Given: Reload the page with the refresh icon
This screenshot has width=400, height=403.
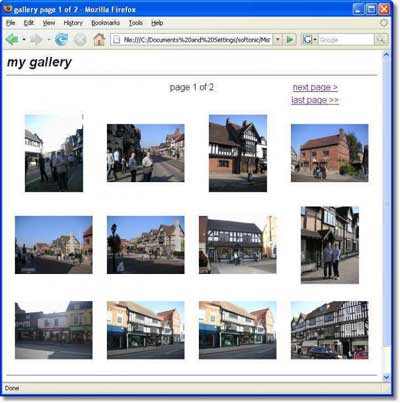Looking at the screenshot, I should click(x=61, y=40).
